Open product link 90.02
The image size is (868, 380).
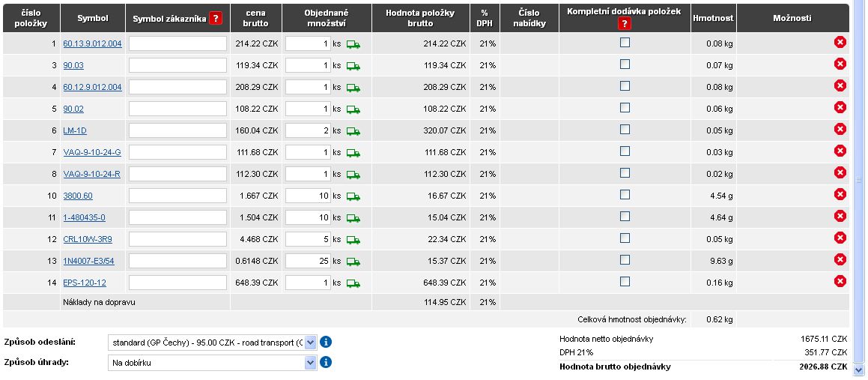point(73,109)
